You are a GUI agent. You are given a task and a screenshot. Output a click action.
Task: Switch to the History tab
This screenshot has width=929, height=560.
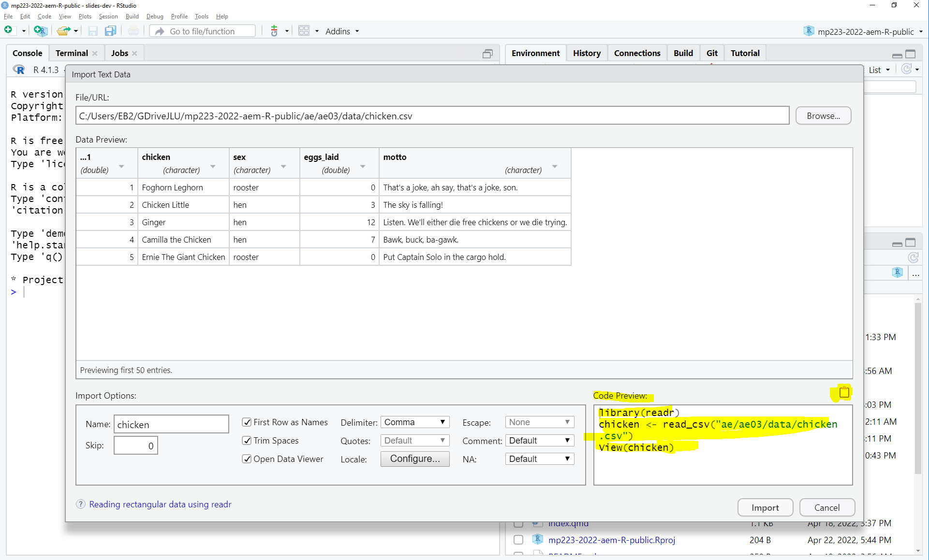[586, 53]
